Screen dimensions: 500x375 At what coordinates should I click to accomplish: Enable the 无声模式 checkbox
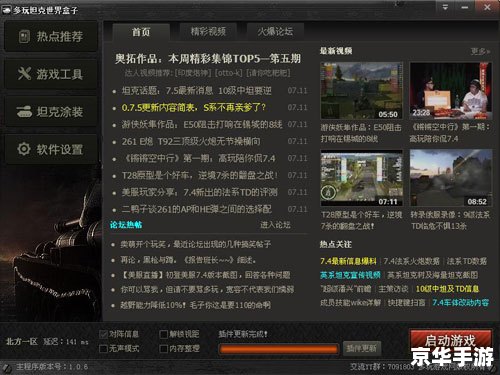point(104,349)
